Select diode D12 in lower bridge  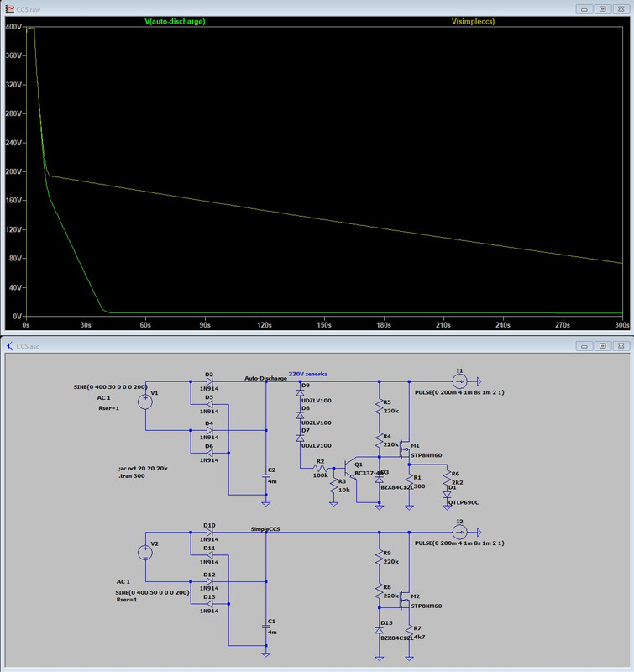pyautogui.click(x=209, y=581)
